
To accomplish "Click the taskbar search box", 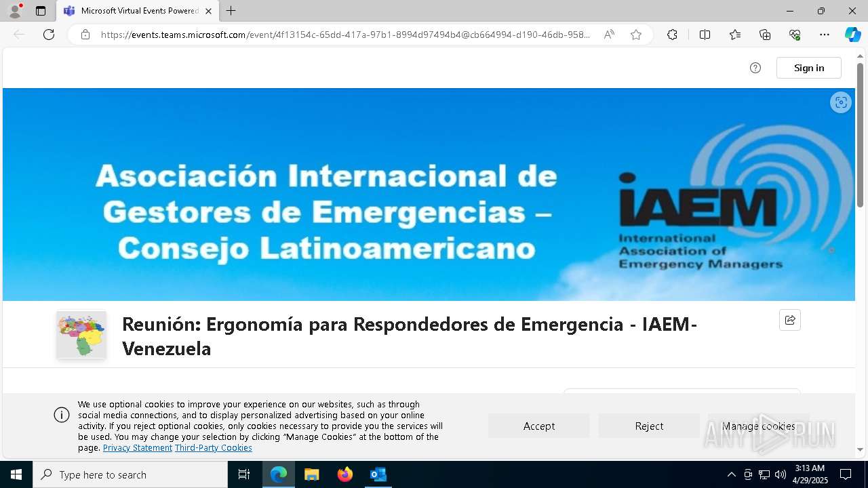I will click(x=130, y=474).
